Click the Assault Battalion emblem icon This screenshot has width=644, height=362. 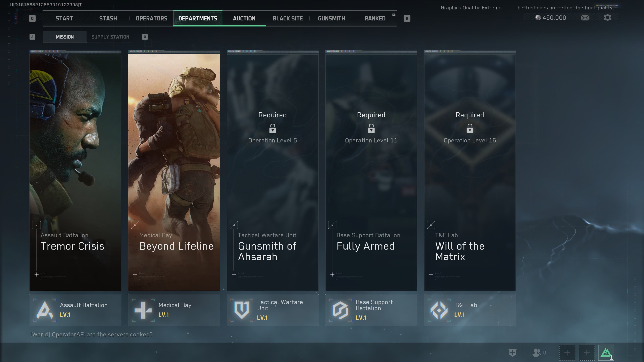coord(45,310)
